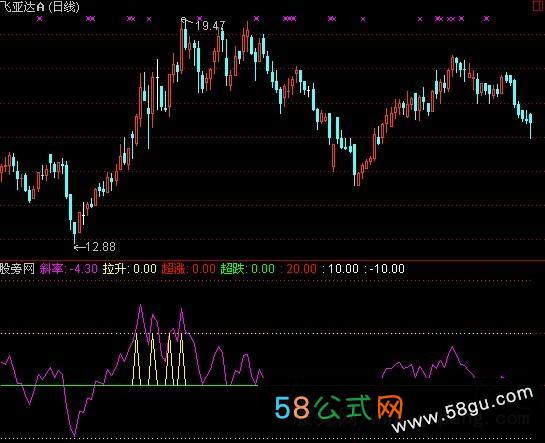Screen dimensions: 545x443
Task: Click the 斜率: -4.30 indicator value
Action: point(68,269)
